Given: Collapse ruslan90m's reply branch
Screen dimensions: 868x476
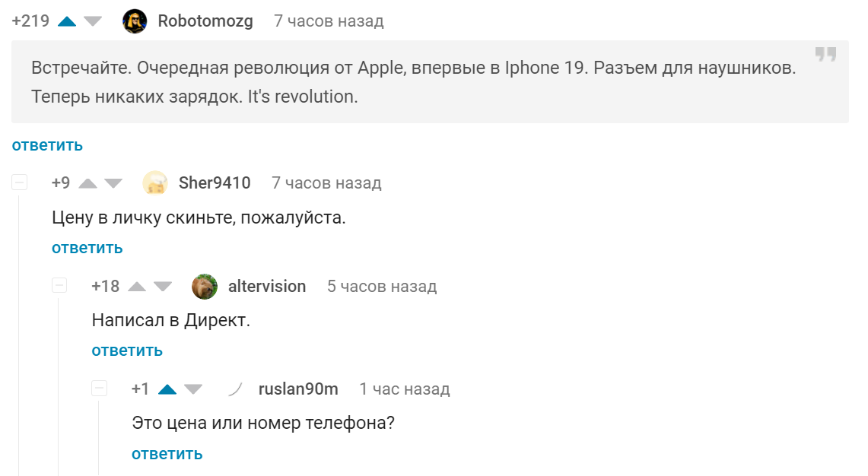Looking at the screenshot, I should [x=99, y=389].
